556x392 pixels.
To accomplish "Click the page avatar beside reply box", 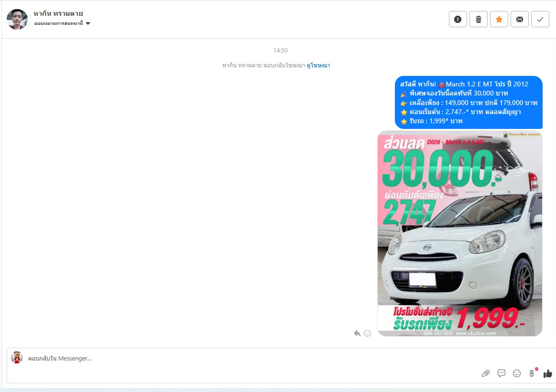I will click(x=17, y=358).
